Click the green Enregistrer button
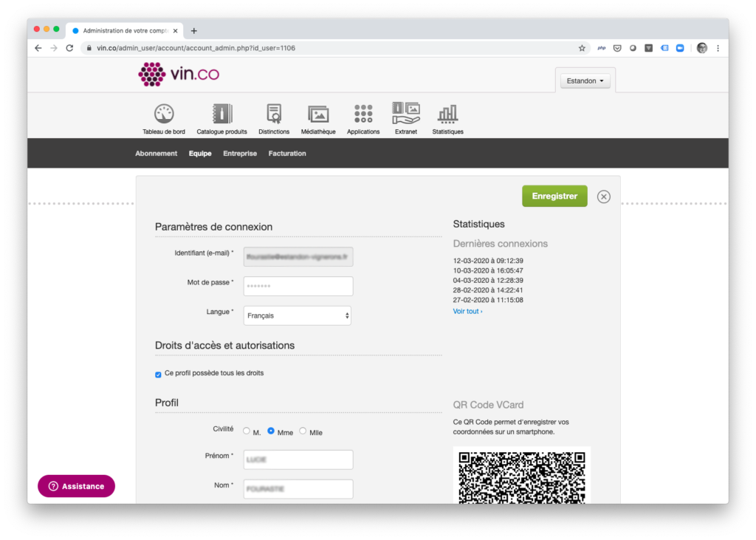Image resolution: width=756 pixels, height=540 pixels. click(554, 196)
